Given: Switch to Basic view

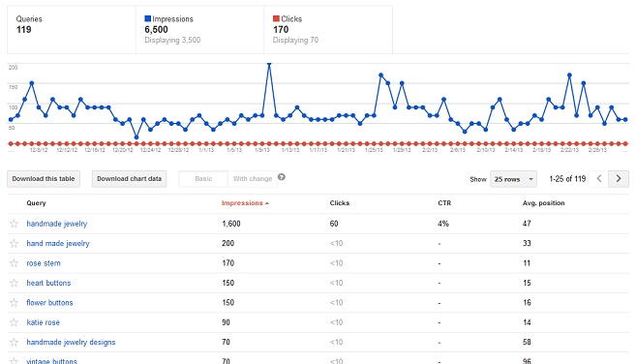Looking at the screenshot, I should point(203,179).
